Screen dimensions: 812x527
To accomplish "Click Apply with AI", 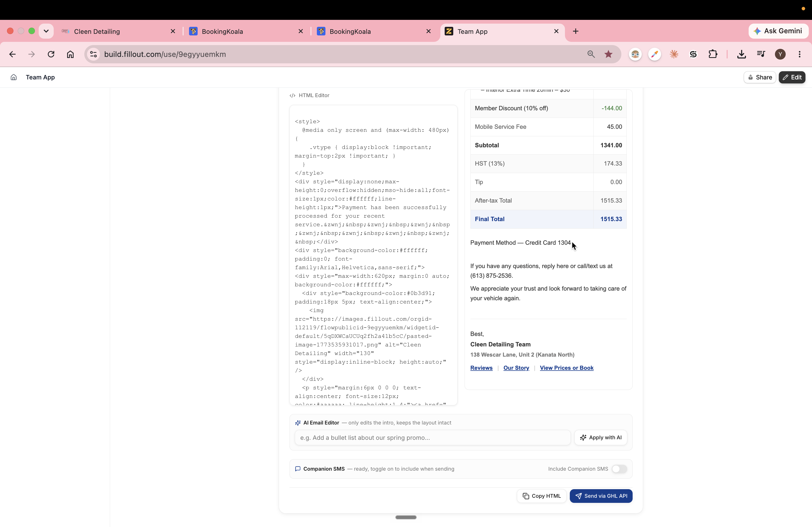I will coord(600,438).
